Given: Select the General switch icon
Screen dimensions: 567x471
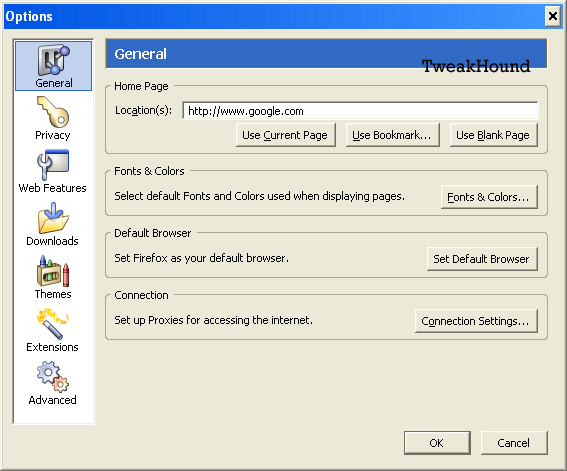Looking at the screenshot, I should [54, 60].
